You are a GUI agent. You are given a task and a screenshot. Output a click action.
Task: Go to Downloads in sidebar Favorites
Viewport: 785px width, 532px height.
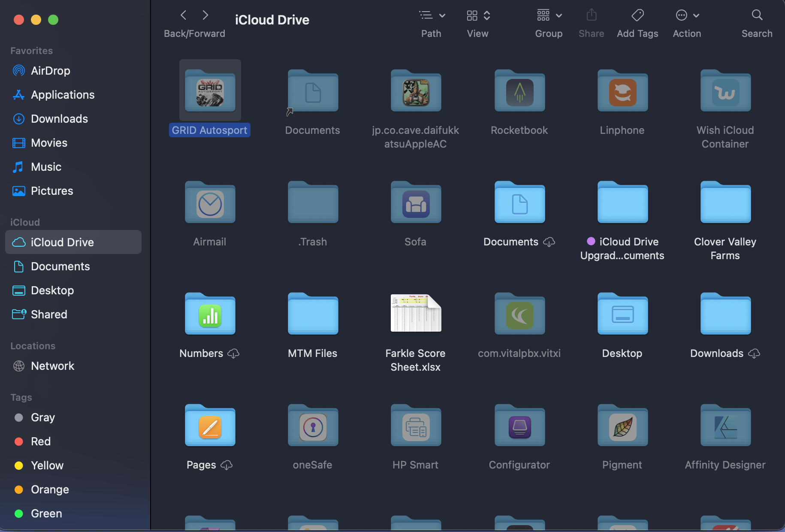73,119
